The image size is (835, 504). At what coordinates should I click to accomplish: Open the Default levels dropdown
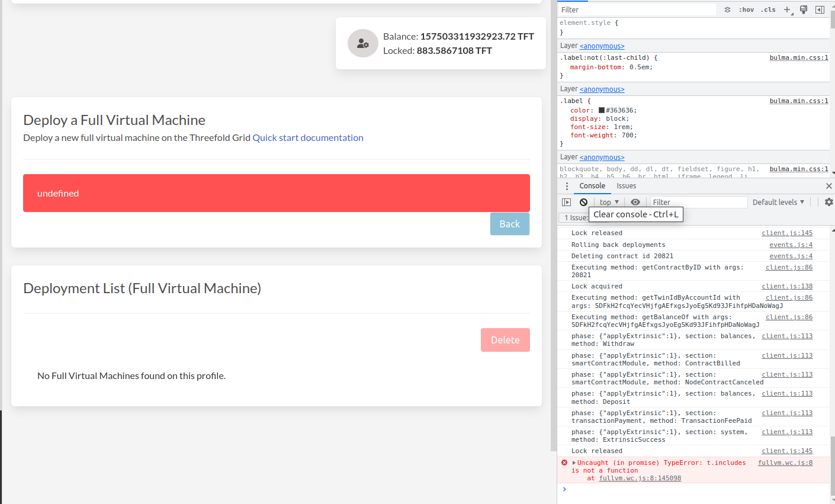pyautogui.click(x=778, y=202)
